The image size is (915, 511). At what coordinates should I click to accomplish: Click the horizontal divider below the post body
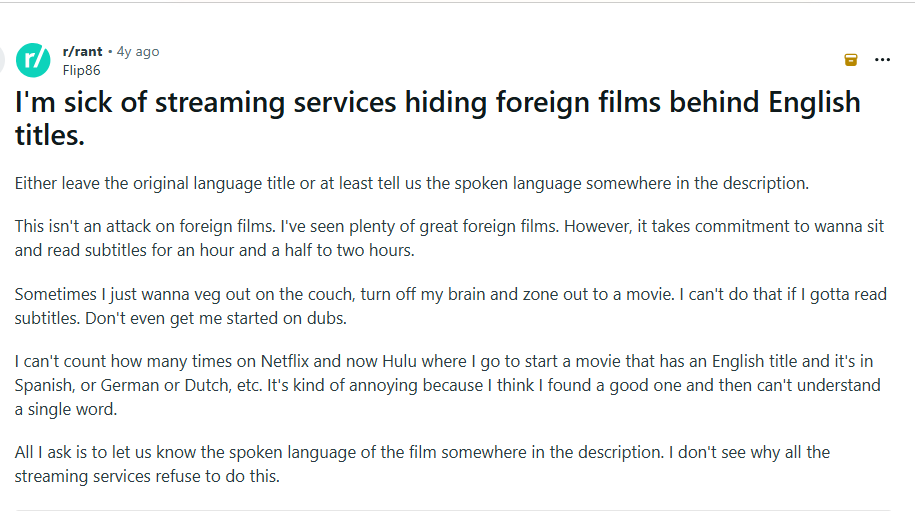coord(452,510)
